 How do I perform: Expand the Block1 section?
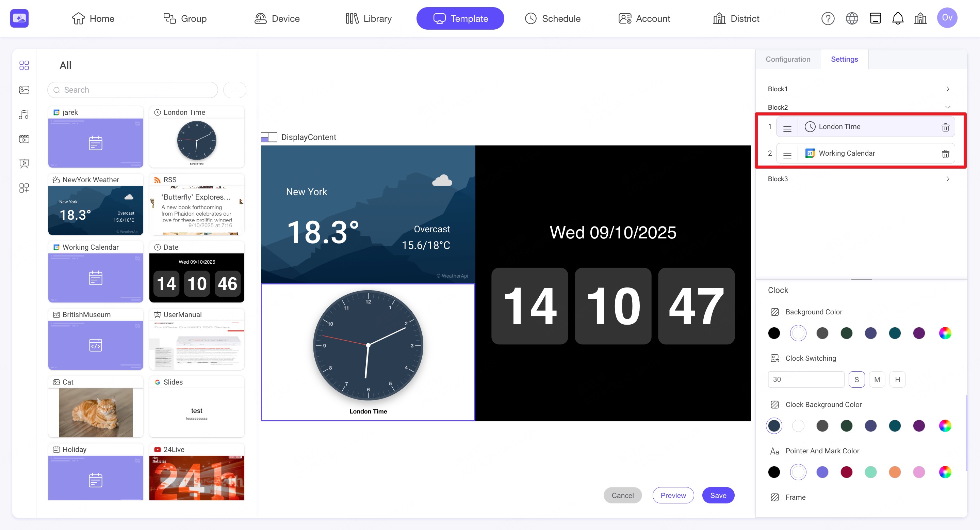(x=948, y=89)
